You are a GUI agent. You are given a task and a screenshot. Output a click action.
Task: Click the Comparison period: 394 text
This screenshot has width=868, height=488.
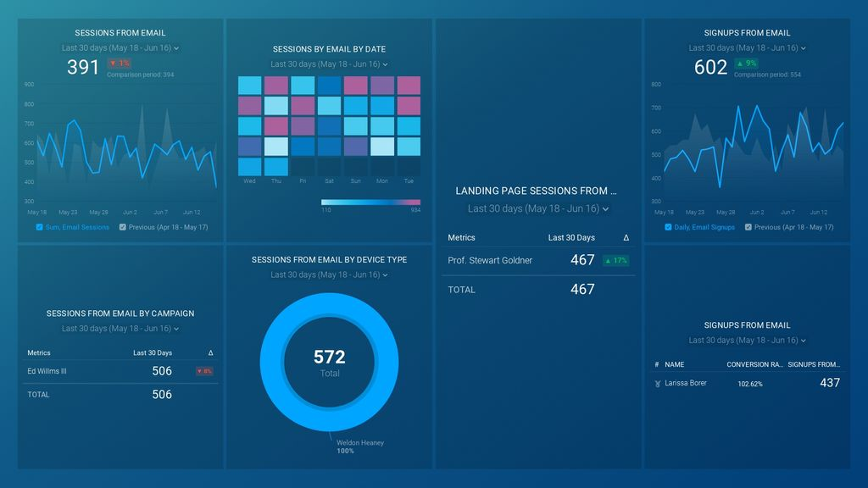click(140, 75)
